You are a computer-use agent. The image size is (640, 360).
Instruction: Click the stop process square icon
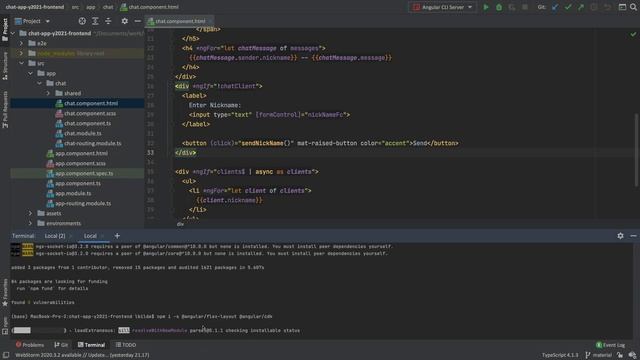point(525,7)
